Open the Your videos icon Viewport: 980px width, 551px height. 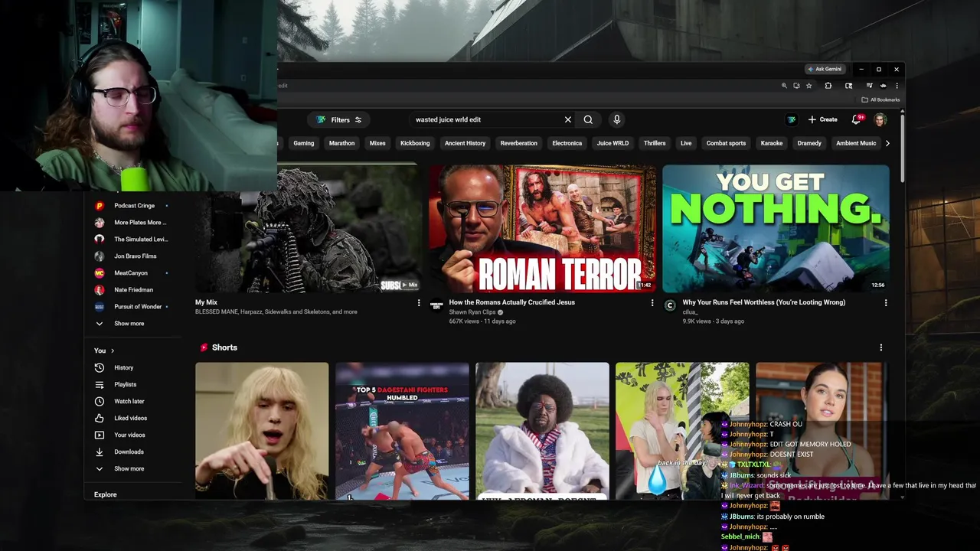click(99, 435)
